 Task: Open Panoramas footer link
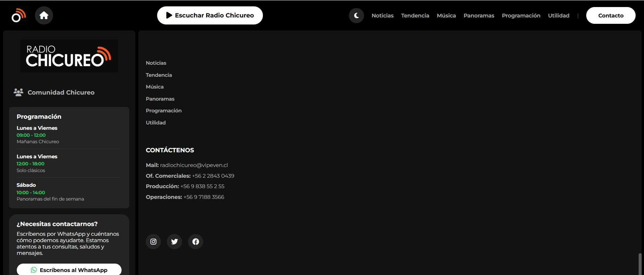[x=160, y=99]
